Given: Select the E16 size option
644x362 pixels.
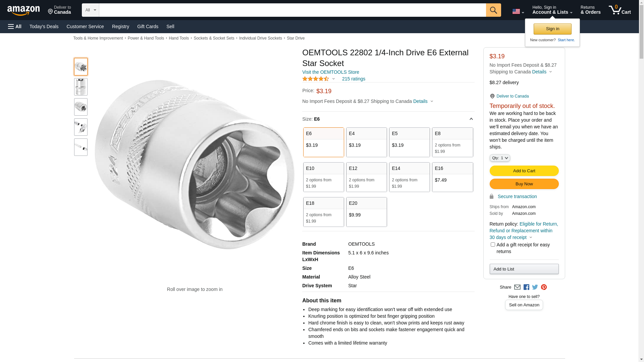Looking at the screenshot, I should [x=452, y=177].
